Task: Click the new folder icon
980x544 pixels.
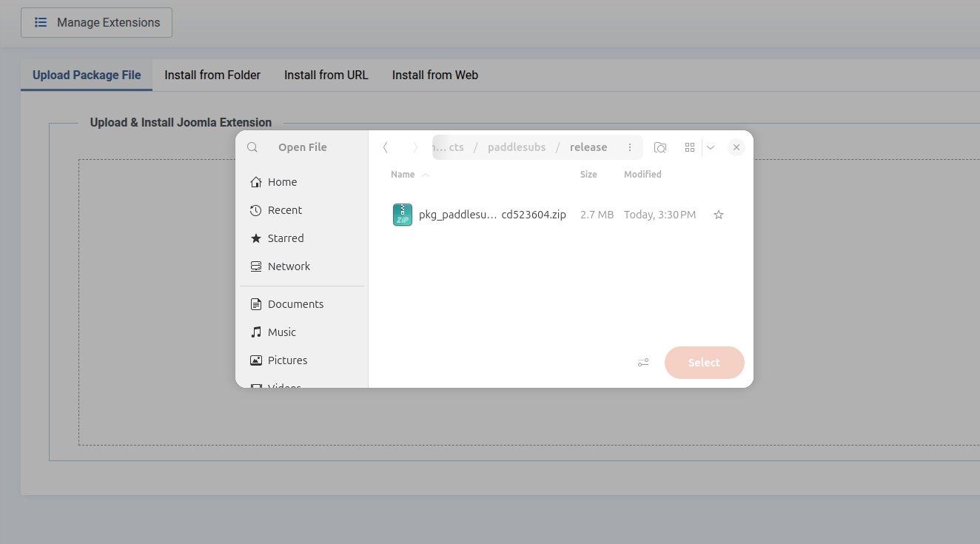Action: point(660,147)
